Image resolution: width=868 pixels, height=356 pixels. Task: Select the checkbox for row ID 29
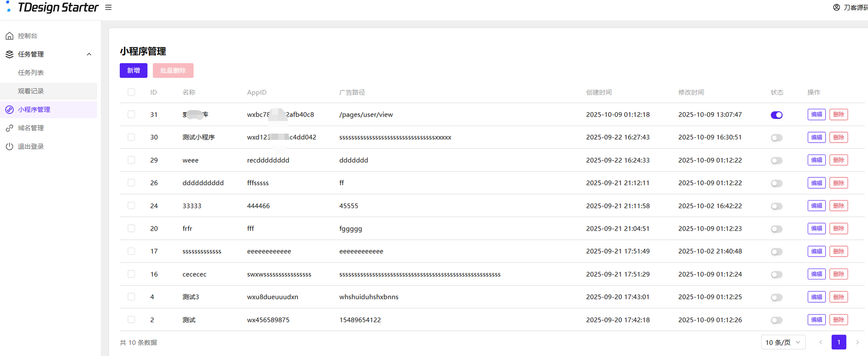point(131,160)
